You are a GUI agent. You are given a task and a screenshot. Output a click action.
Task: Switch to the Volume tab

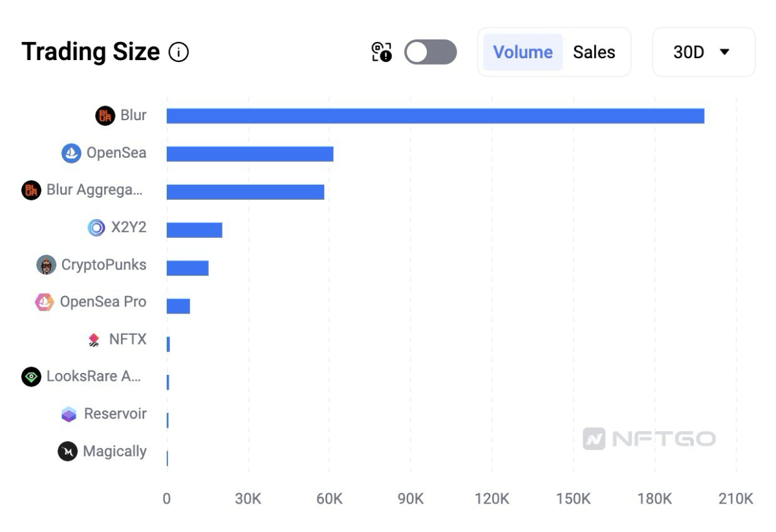523,52
